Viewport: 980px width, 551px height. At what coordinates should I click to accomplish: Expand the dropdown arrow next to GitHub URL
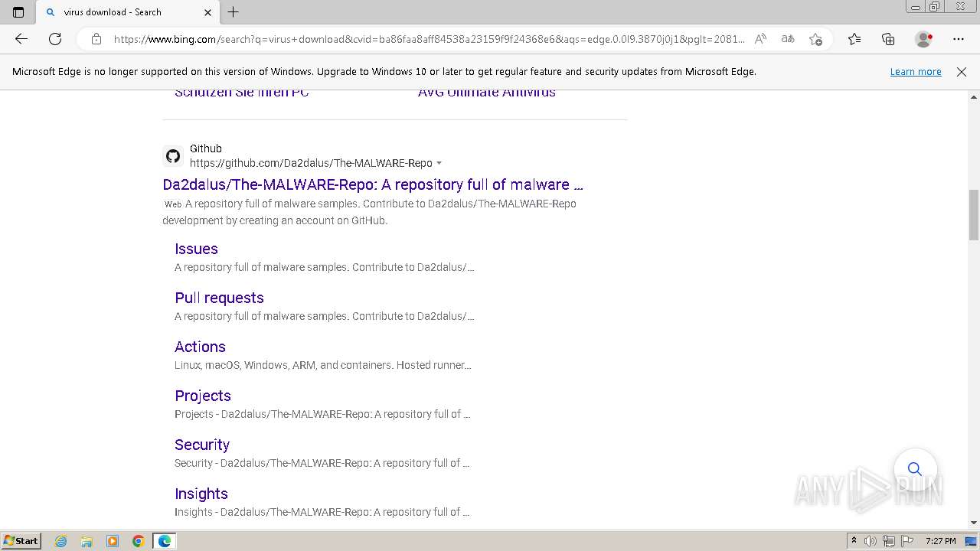(439, 164)
